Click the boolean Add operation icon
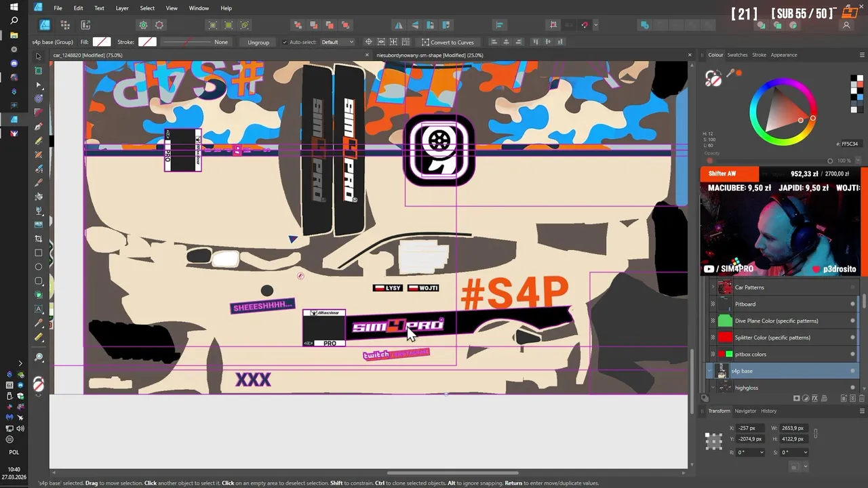868x488 pixels. (645, 25)
